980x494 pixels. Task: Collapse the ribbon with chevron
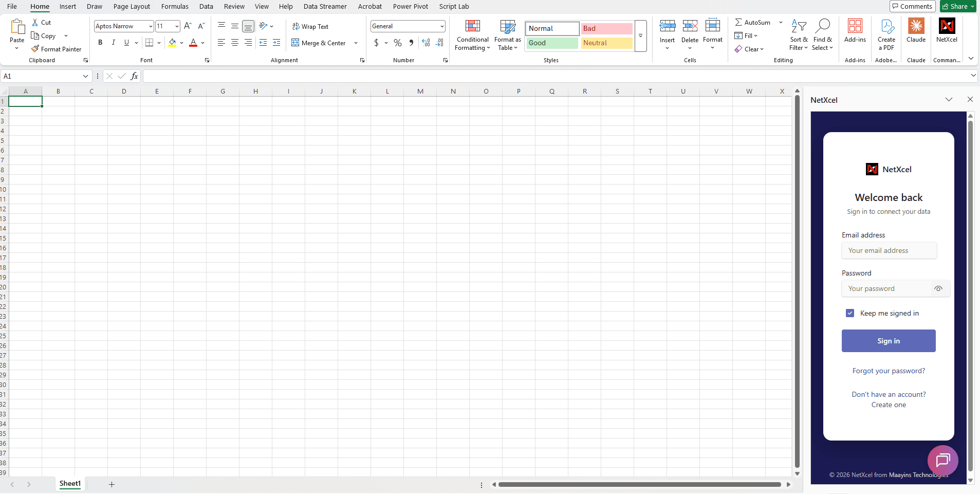(971, 59)
